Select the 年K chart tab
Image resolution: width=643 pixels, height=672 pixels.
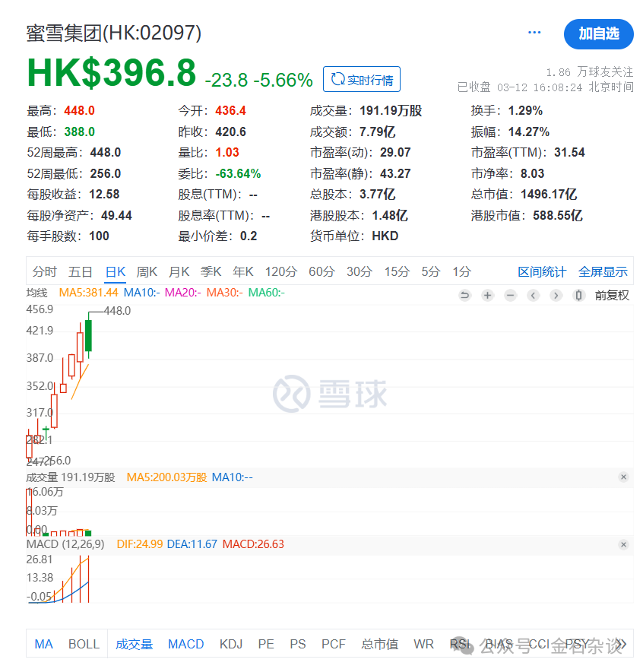pos(243,271)
